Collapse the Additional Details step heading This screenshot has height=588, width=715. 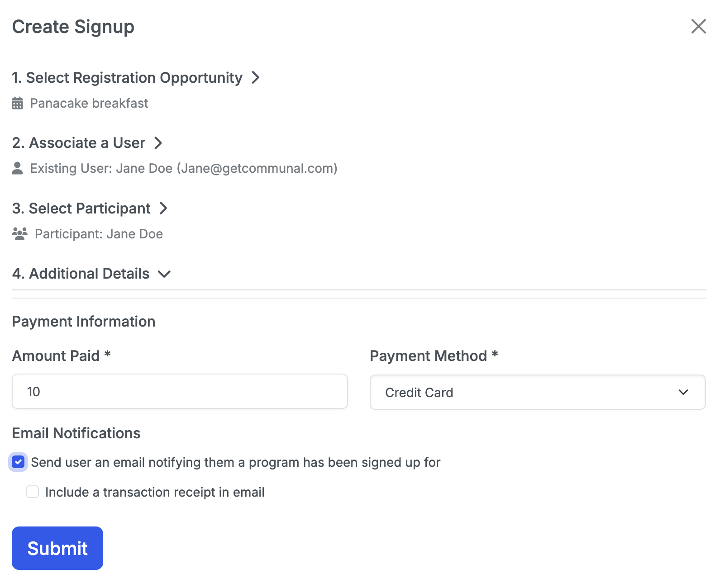click(x=81, y=274)
